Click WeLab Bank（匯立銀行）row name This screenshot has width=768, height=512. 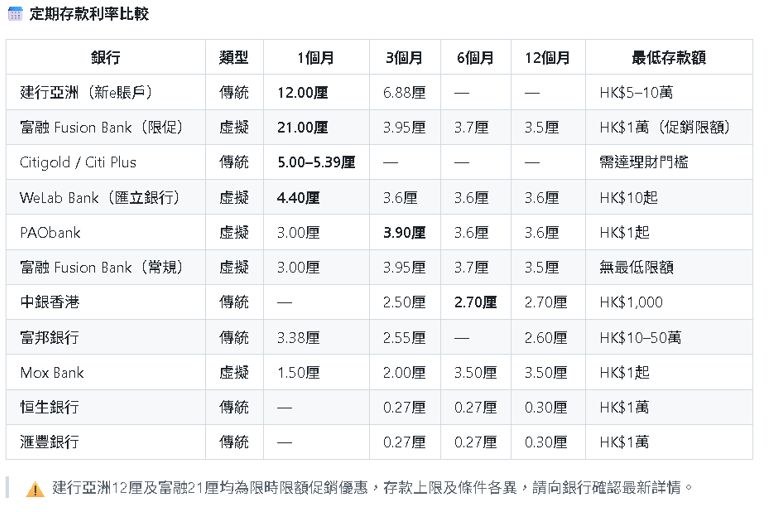(x=100, y=197)
